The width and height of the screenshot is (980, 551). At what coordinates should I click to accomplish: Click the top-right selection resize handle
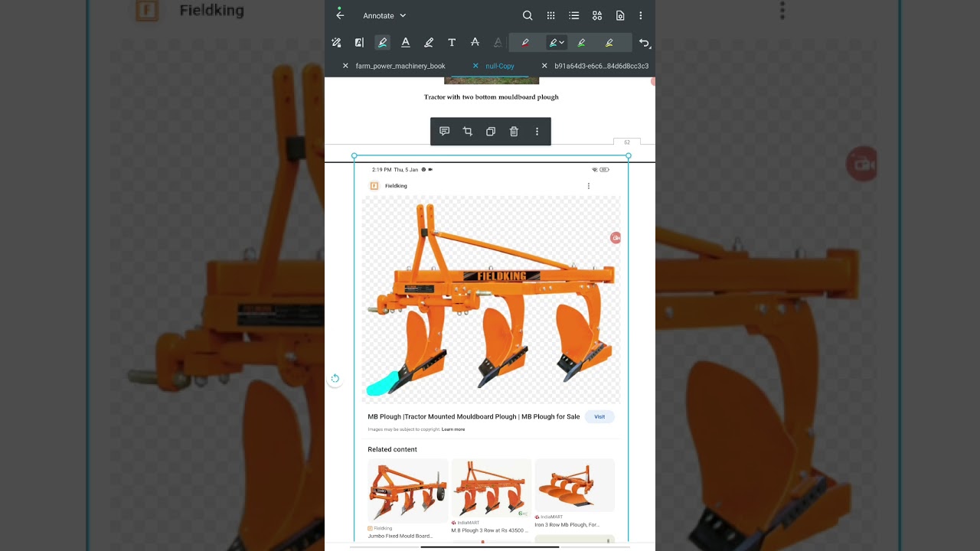pyautogui.click(x=629, y=156)
